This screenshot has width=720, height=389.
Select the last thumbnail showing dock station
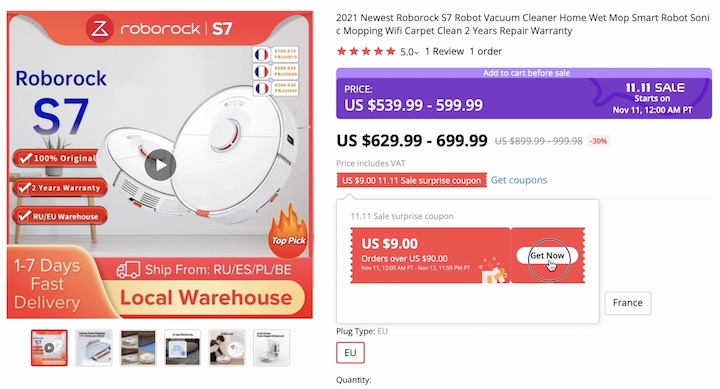271,348
